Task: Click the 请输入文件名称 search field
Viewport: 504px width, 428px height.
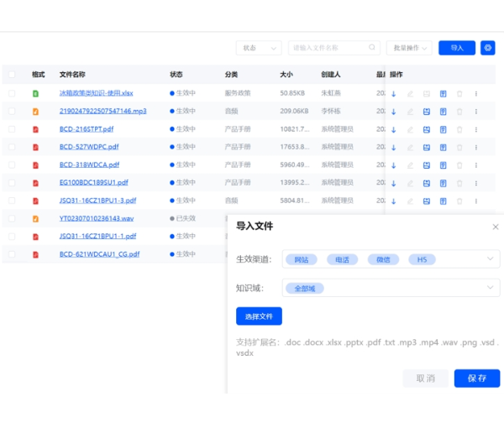Action: coord(328,48)
